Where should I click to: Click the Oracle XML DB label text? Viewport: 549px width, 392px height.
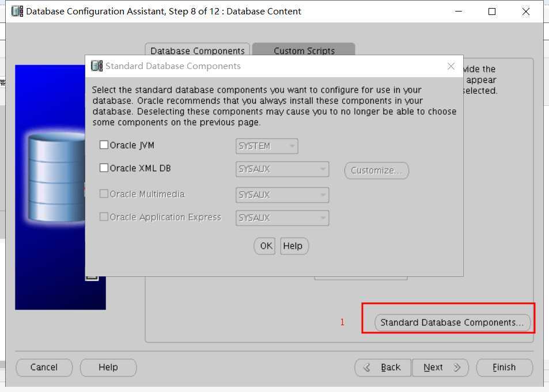click(140, 168)
